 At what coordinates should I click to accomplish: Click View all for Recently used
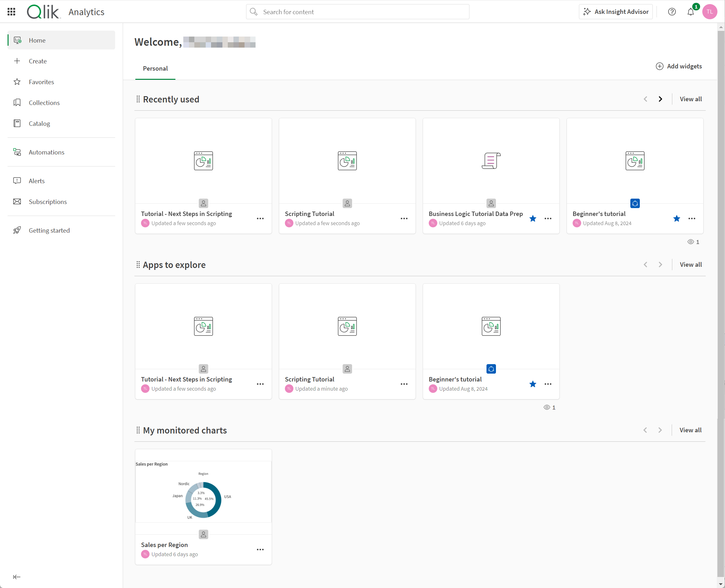coord(690,98)
